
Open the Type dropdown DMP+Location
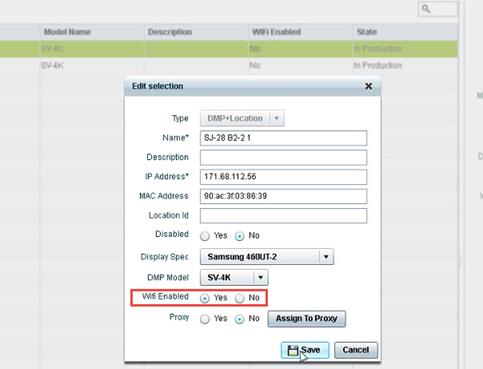tap(242, 118)
